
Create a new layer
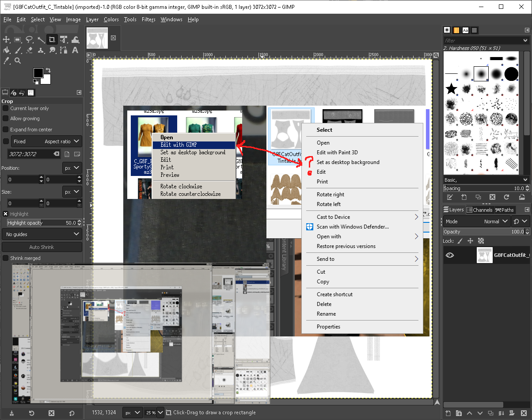(448, 413)
